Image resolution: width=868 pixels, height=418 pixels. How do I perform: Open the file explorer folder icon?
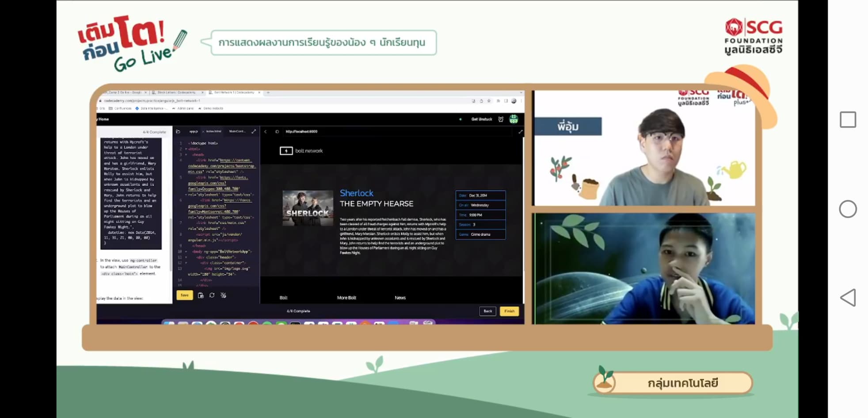[178, 131]
